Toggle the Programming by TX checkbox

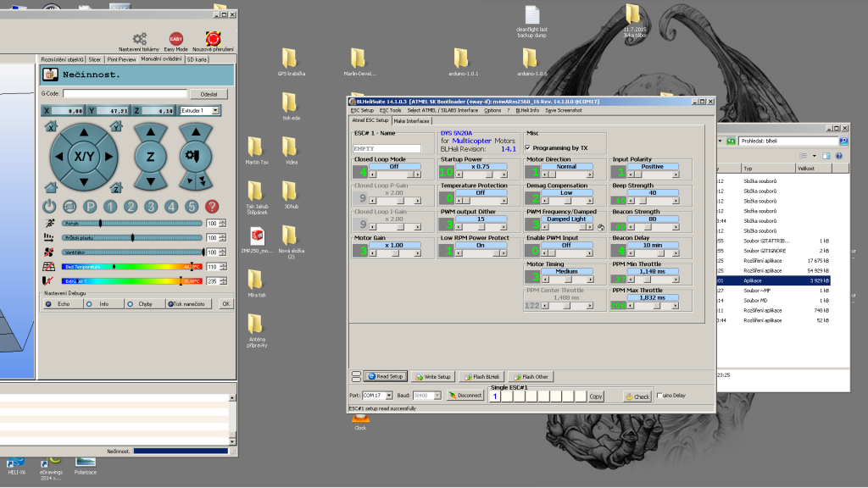[528, 147]
